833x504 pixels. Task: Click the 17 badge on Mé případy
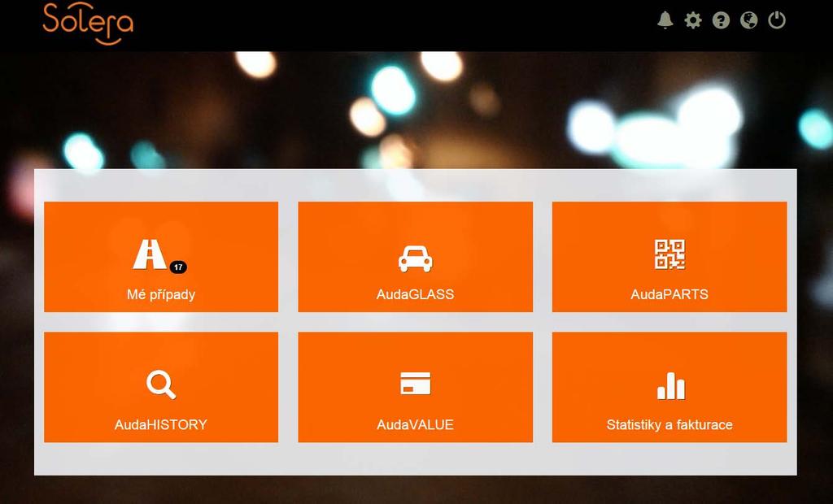(178, 267)
